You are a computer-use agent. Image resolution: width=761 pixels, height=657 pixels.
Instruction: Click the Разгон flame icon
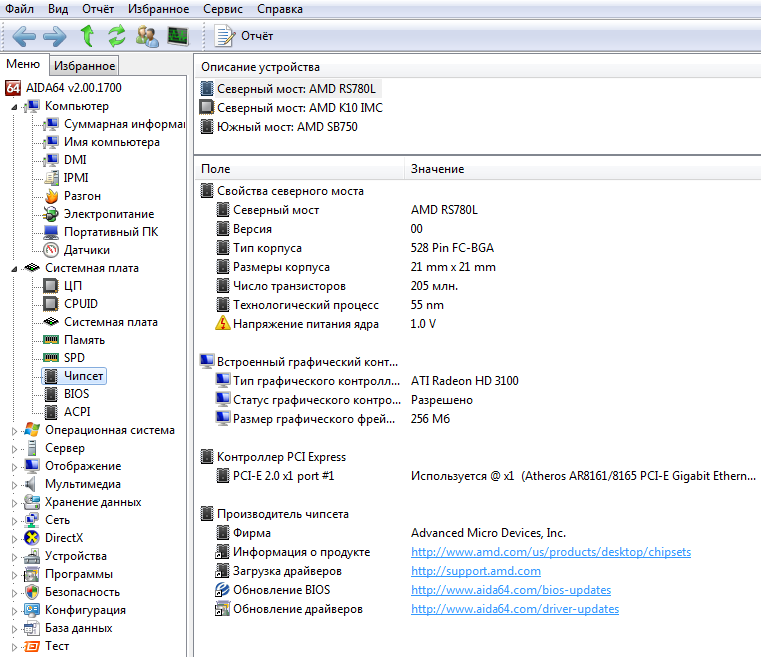[x=51, y=196]
